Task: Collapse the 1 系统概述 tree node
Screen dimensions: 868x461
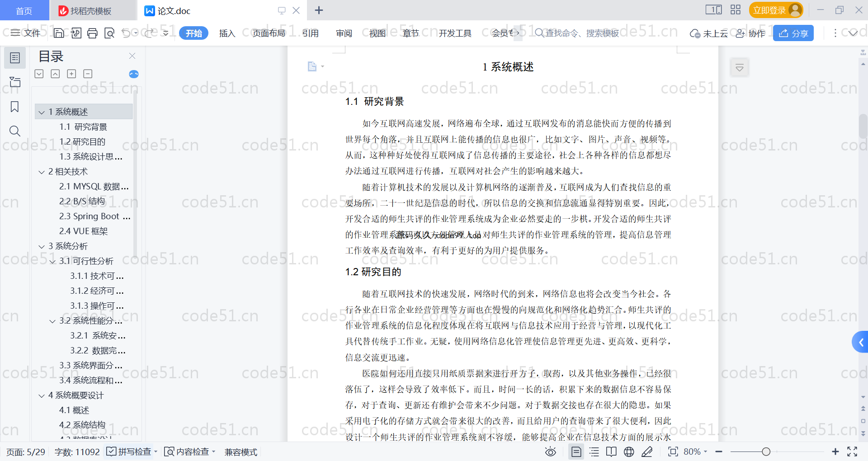Action: [42, 112]
